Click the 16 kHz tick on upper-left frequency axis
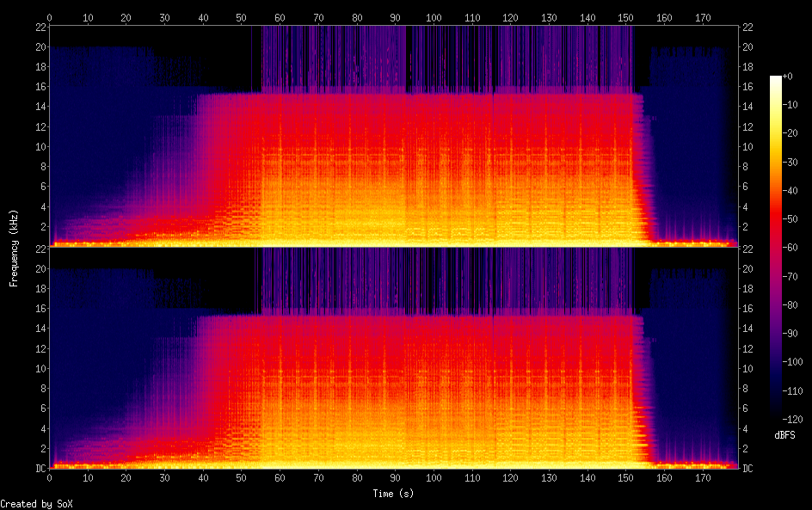Screen dimensions: 812x510 pos(40,87)
